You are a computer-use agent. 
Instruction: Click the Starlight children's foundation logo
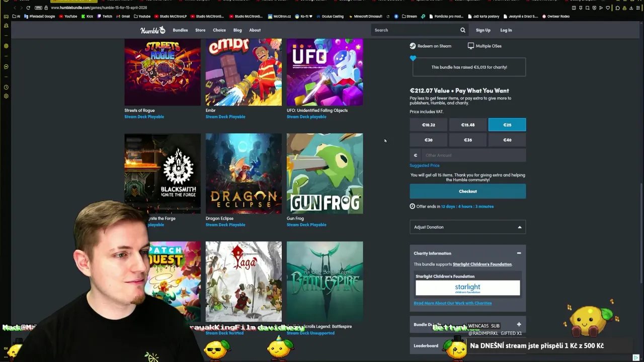coord(468,288)
